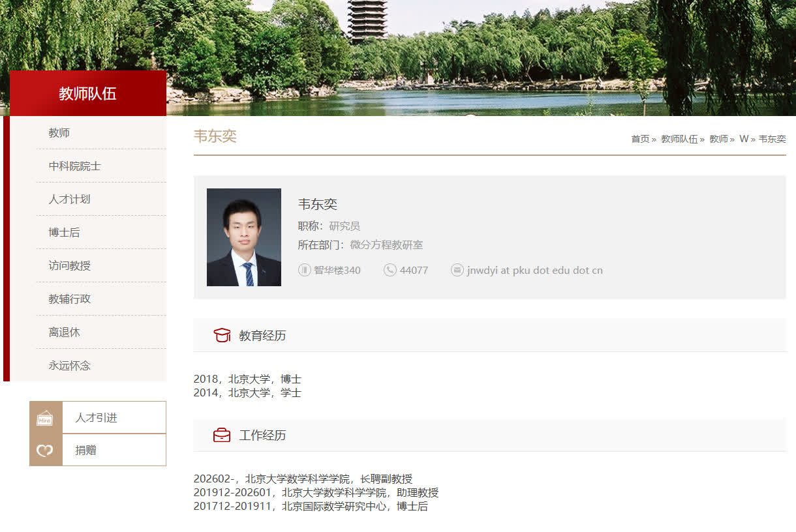Click the 人才引进 button
This screenshot has width=796, height=532.
coord(97,418)
